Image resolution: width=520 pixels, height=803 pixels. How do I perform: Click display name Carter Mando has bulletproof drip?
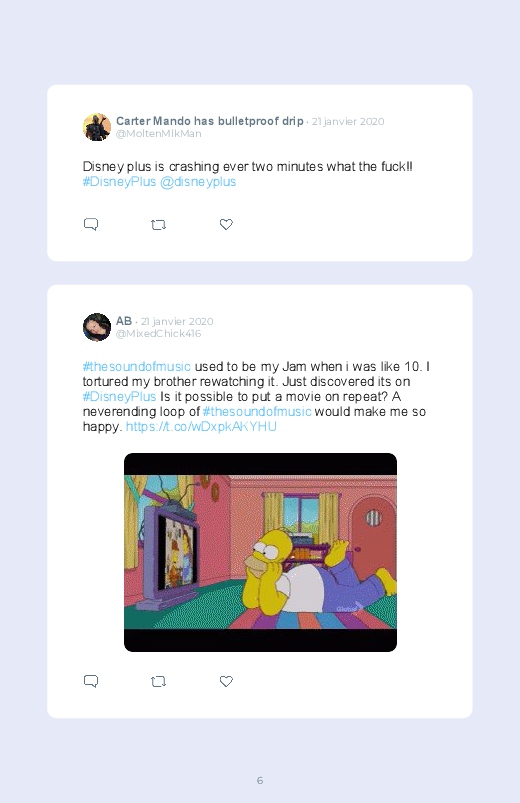[x=210, y=121]
